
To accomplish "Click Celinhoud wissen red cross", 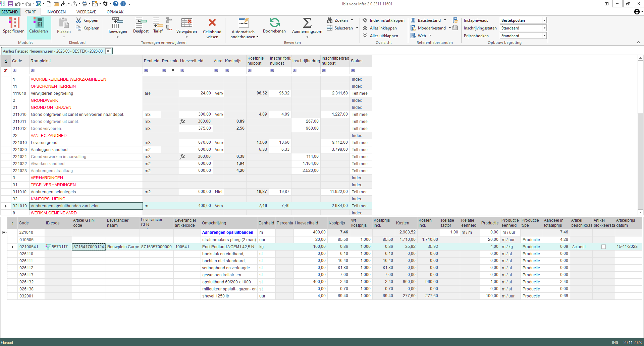I will pos(212,22).
